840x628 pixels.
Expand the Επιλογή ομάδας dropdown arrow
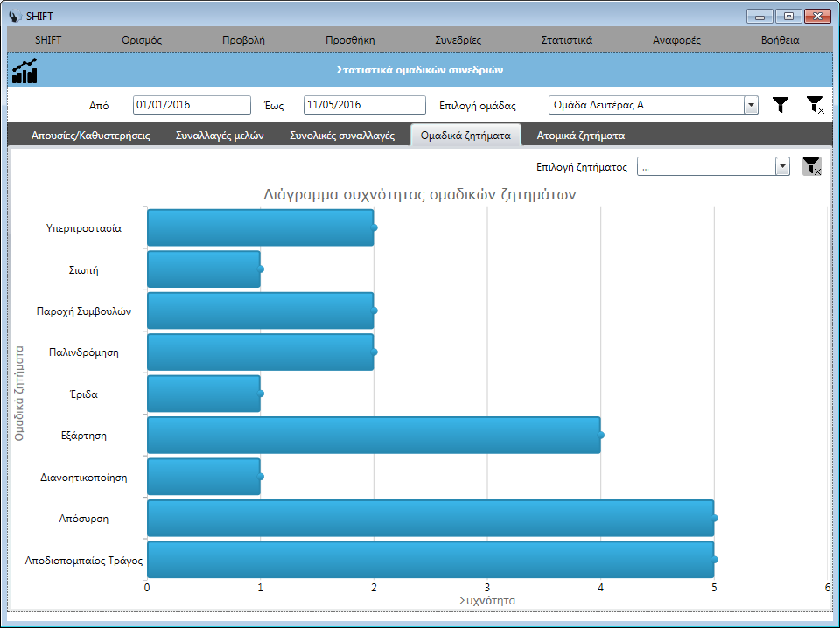(751, 105)
